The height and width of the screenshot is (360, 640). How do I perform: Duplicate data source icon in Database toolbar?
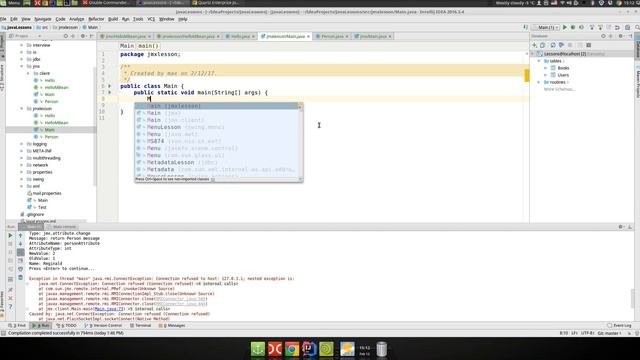click(542, 45)
